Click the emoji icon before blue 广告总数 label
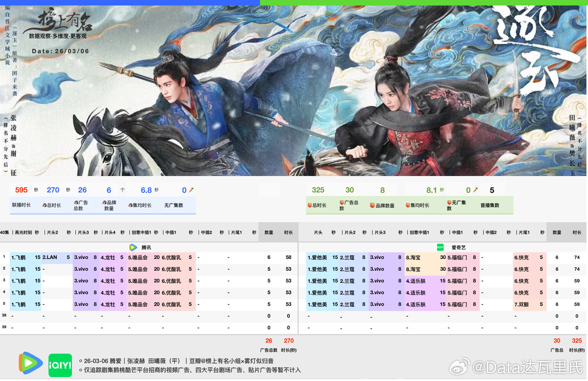 click(76, 203)
